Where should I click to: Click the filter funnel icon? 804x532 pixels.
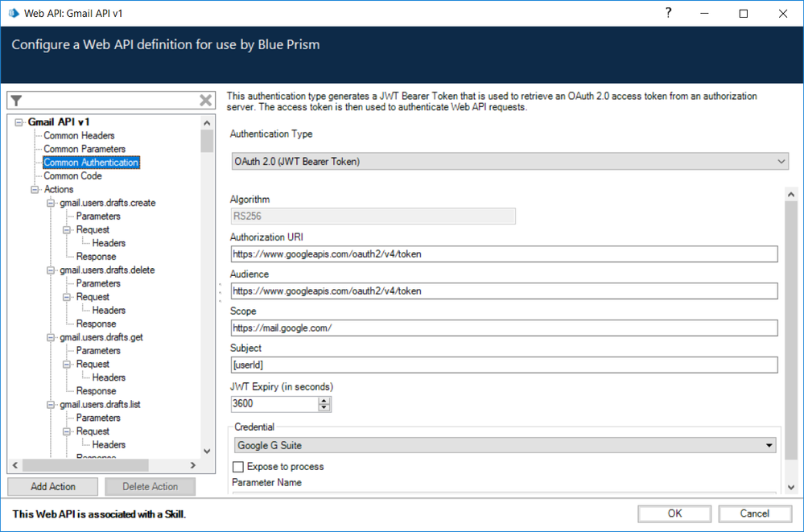click(x=16, y=101)
